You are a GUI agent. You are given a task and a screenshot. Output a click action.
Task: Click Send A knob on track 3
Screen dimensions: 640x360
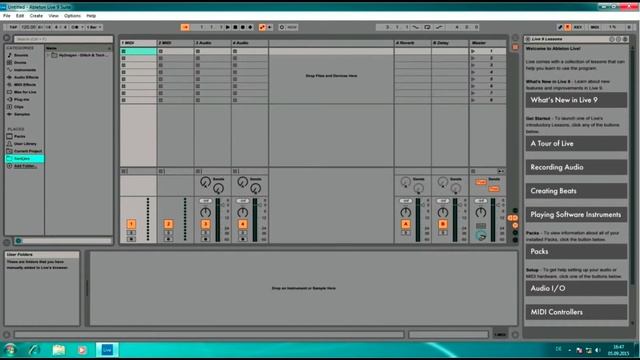pyautogui.click(x=205, y=182)
